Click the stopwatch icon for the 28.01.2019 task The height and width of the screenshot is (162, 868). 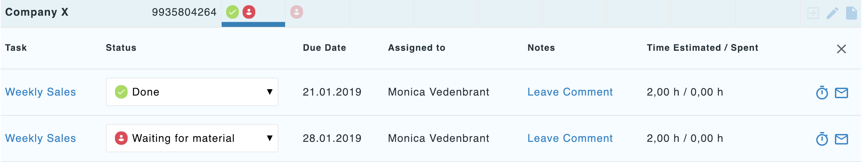pyautogui.click(x=822, y=139)
